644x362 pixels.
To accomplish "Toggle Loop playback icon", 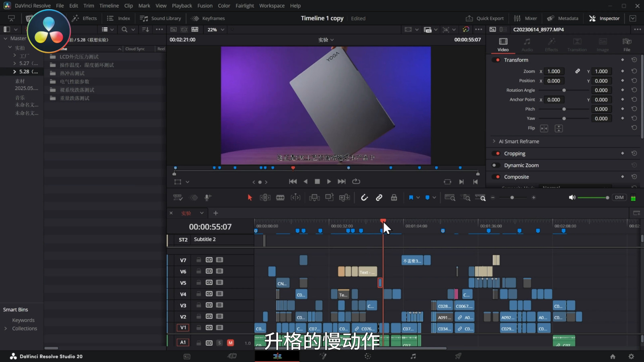I will click(x=356, y=182).
